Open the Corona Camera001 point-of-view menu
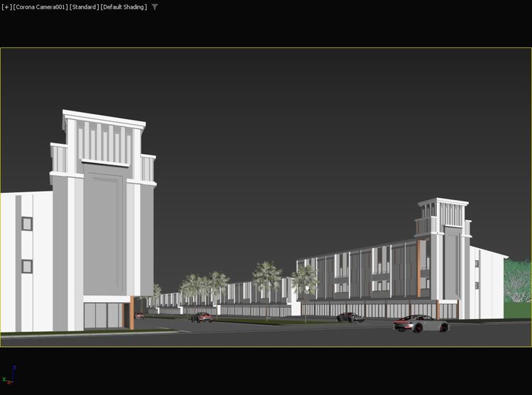 [40, 7]
